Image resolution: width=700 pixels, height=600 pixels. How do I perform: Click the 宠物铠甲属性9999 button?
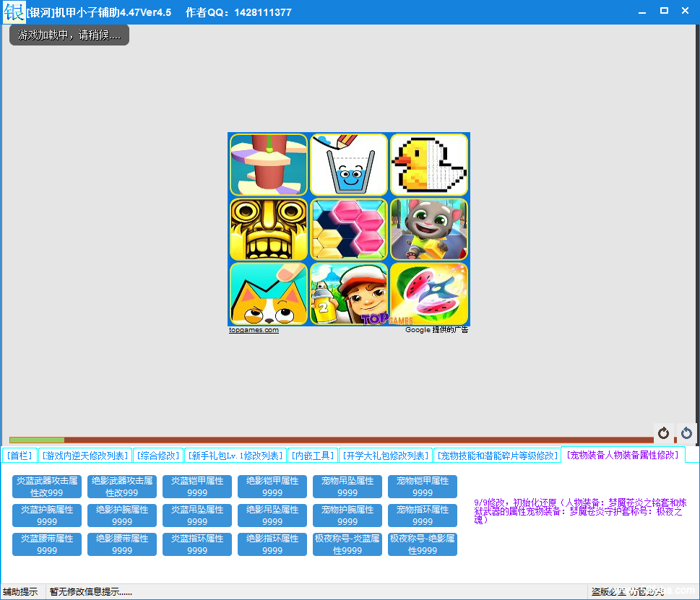click(x=423, y=487)
